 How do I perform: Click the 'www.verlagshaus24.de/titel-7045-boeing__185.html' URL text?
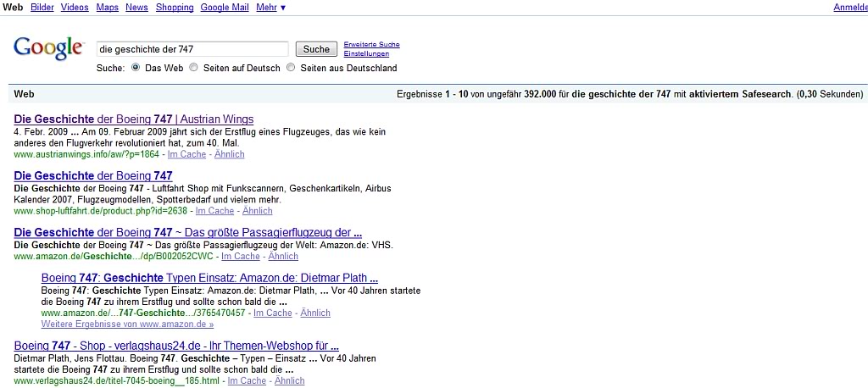[x=117, y=381]
